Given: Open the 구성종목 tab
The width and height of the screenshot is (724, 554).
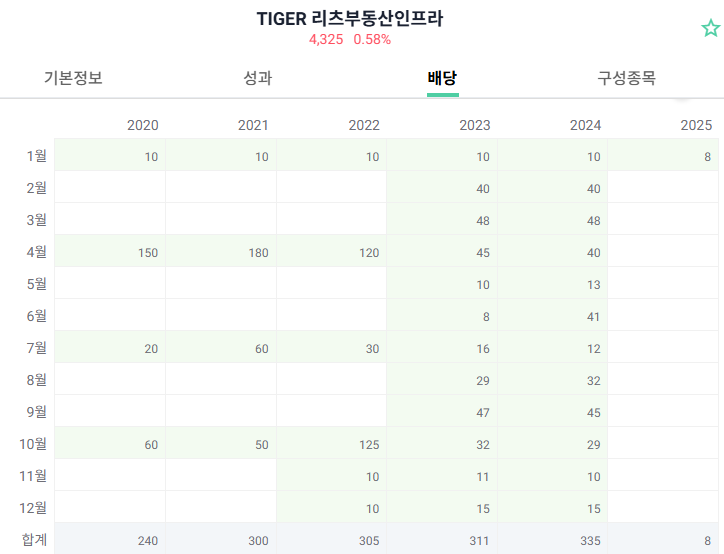Looking at the screenshot, I should pyautogui.click(x=627, y=78).
